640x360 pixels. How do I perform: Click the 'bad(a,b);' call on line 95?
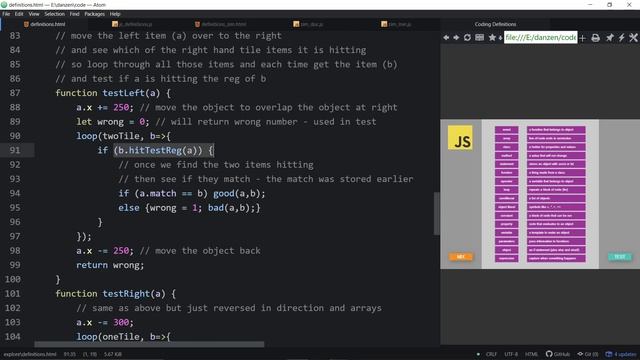(232, 208)
